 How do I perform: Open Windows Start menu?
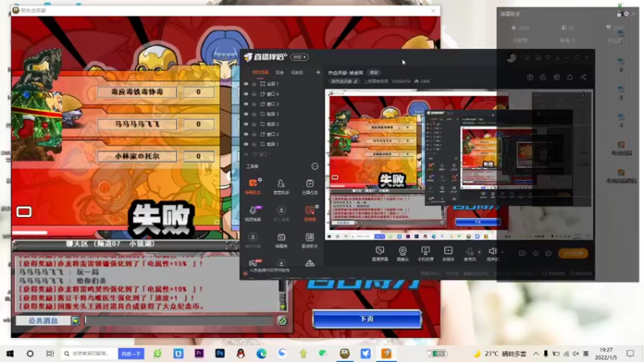(10, 353)
